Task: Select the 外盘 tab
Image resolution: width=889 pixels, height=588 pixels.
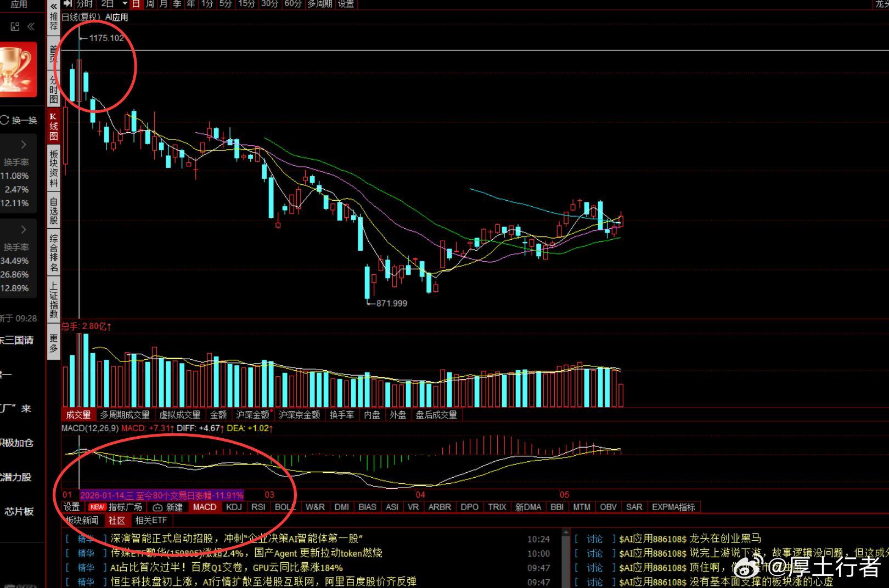Action: point(398,415)
